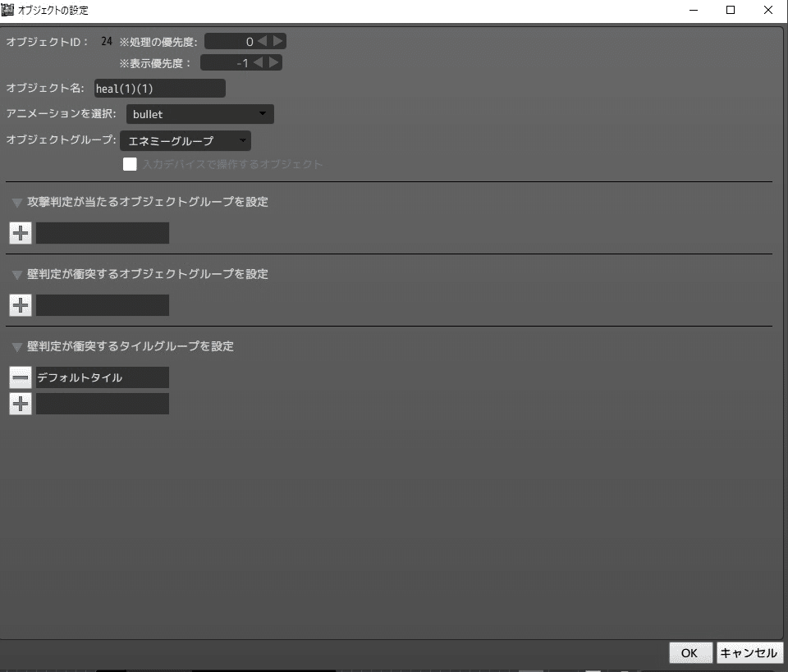Add tile group with plus below デフォルトタイル

coord(21,404)
